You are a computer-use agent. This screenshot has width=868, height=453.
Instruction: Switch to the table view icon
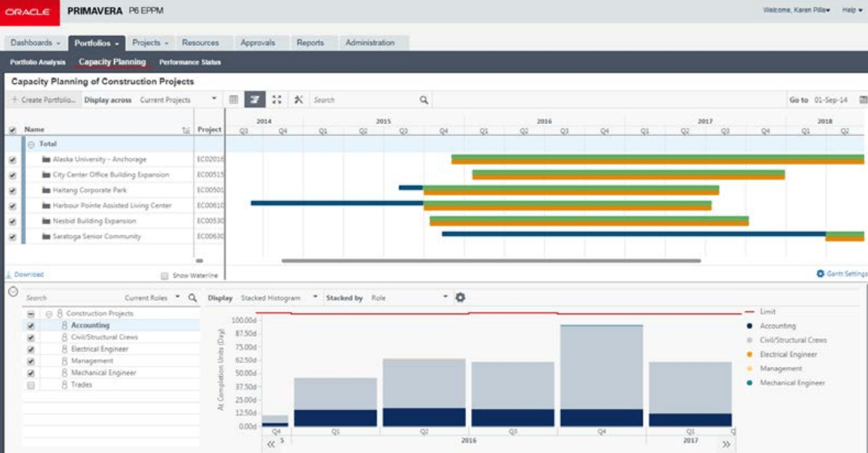[x=234, y=100]
